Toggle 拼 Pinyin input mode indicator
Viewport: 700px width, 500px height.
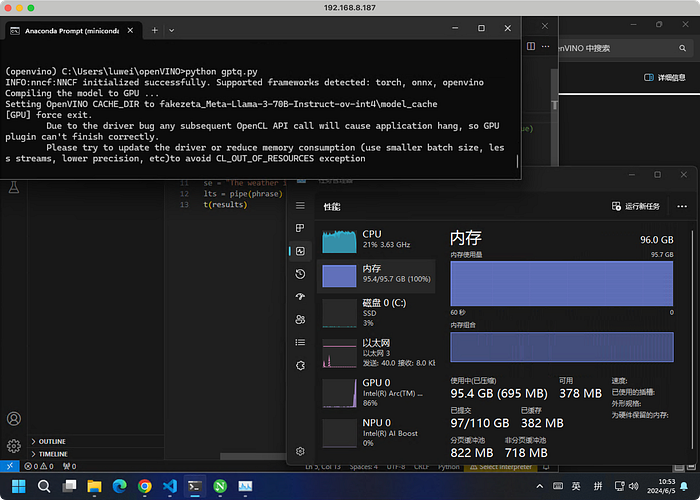tap(598, 486)
